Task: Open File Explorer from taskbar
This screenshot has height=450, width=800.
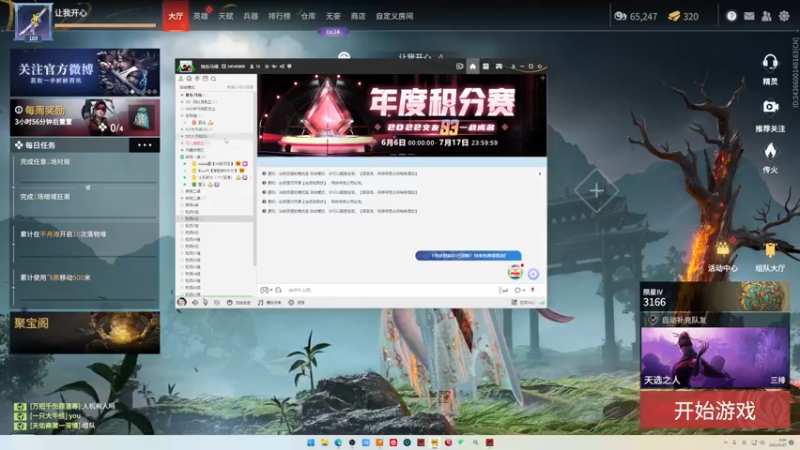Action: 324,442
